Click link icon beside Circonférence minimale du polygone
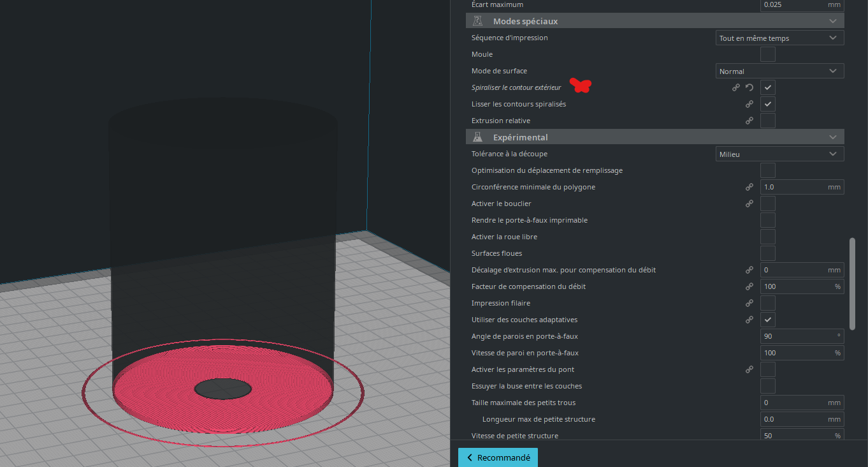The image size is (868, 467). tap(749, 187)
